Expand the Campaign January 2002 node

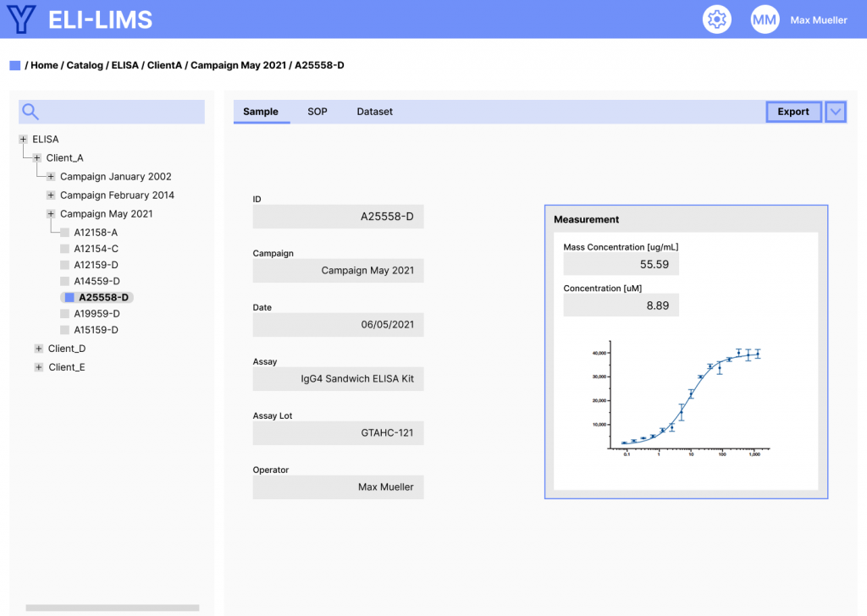click(51, 177)
